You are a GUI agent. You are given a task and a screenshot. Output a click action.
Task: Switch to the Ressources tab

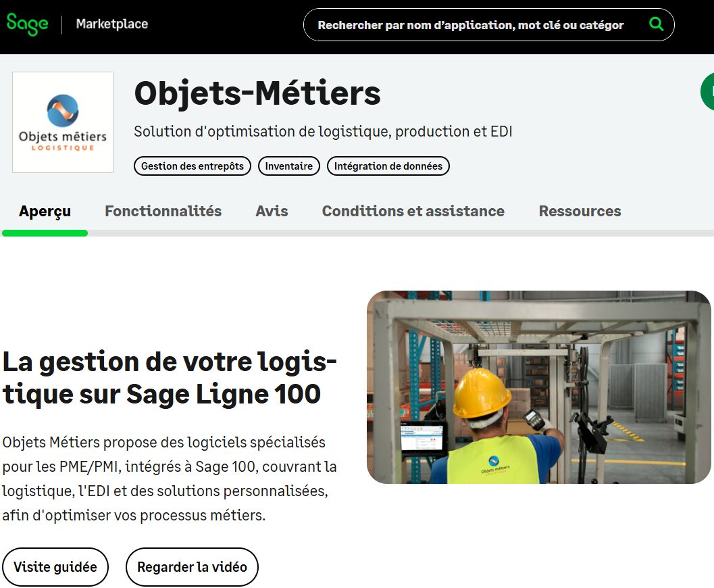pyautogui.click(x=580, y=212)
